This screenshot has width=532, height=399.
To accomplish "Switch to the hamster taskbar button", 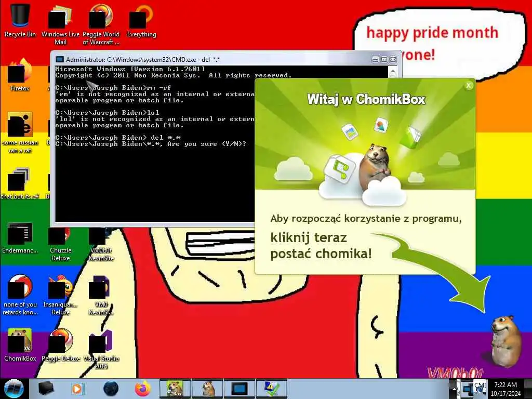I will point(207,389).
